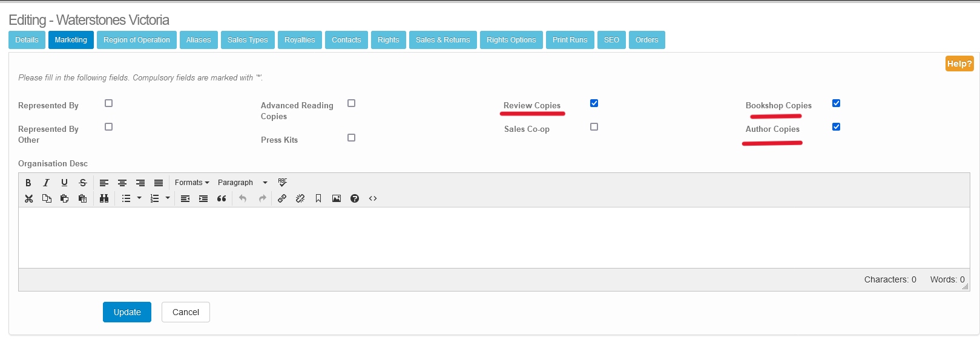Screen dimensions: 980x352
Task: Cut selected text with scissors icon
Action: tap(28, 198)
